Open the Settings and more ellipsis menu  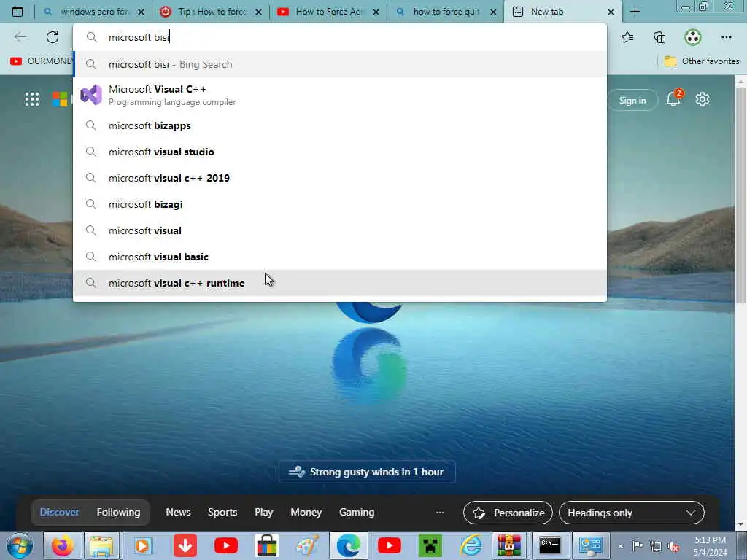point(726,37)
